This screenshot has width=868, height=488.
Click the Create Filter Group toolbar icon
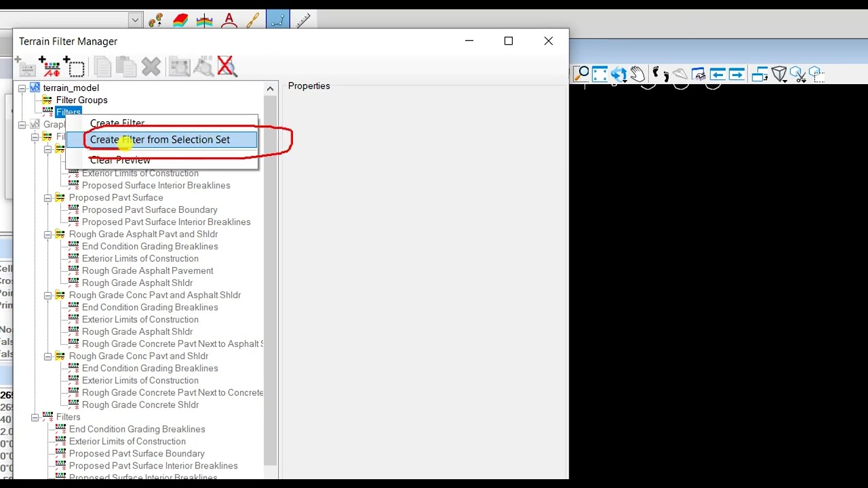[26, 66]
